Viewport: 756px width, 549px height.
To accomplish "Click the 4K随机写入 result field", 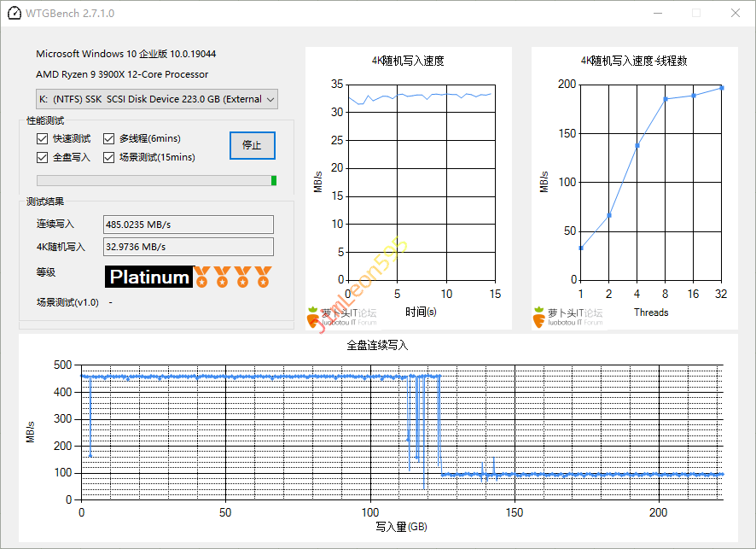I will pos(188,247).
